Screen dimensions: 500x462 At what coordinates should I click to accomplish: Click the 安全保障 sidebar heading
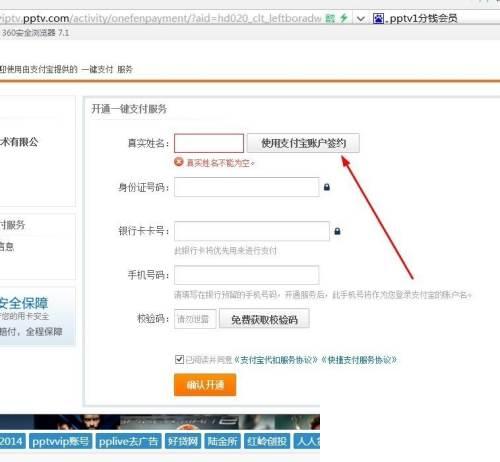click(24, 303)
